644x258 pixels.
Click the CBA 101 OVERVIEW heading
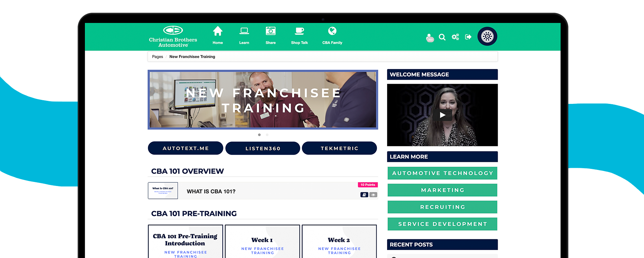tap(187, 171)
